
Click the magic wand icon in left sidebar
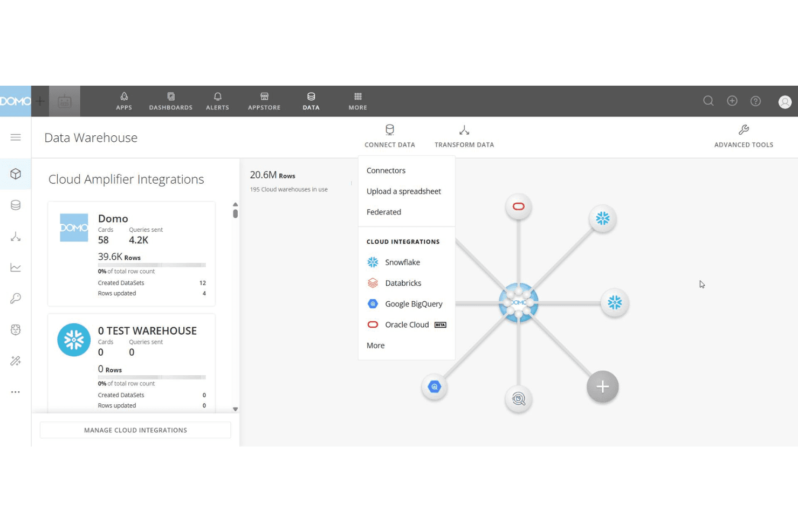point(16,361)
